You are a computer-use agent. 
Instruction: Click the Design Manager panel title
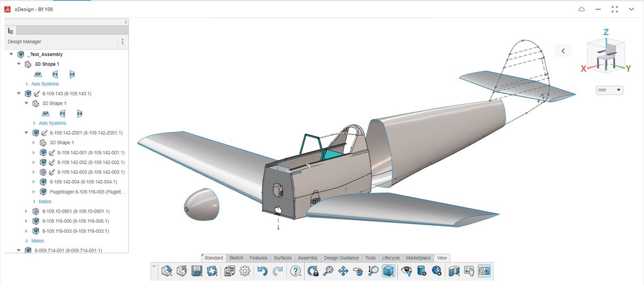24,42
